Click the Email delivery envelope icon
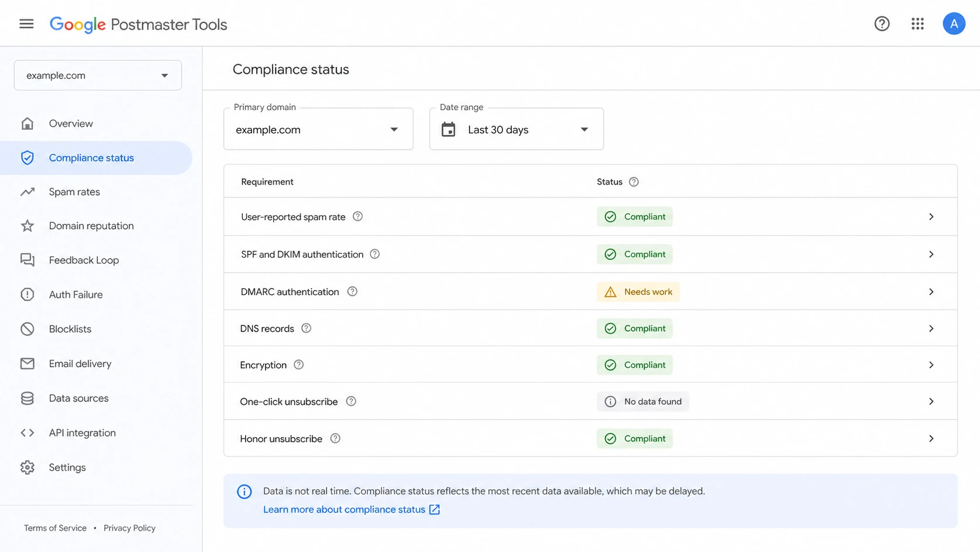This screenshot has width=980, height=552. point(28,364)
